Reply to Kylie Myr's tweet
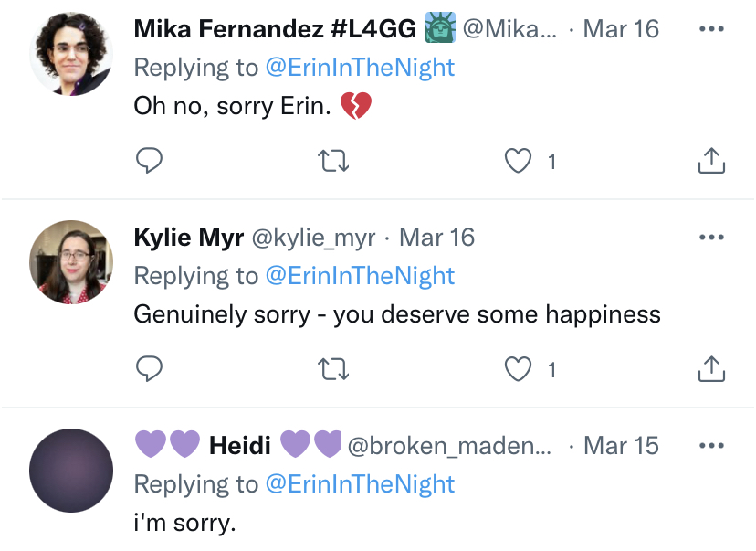The width and height of the screenshot is (756, 551). point(150,369)
